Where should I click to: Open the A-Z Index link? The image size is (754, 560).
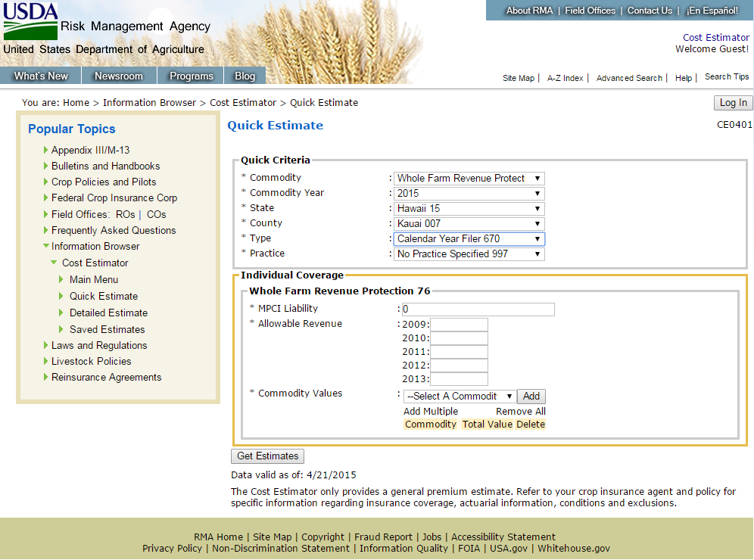565,78
